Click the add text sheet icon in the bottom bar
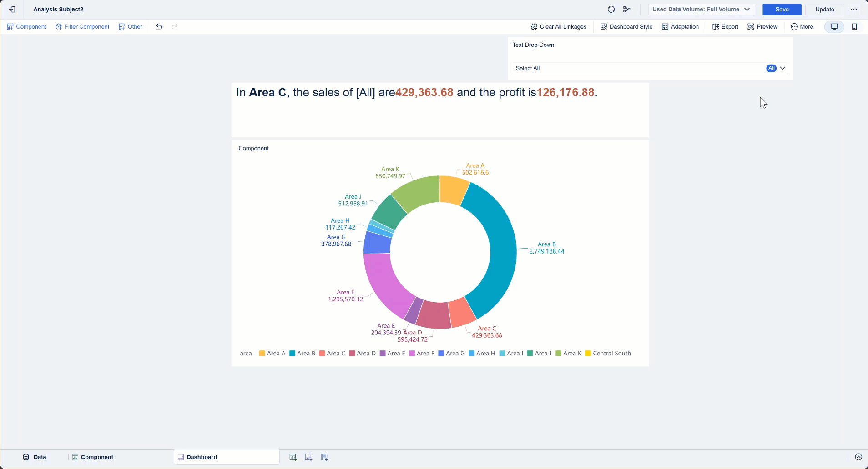Viewport: 868px width, 469px height. coord(324,457)
